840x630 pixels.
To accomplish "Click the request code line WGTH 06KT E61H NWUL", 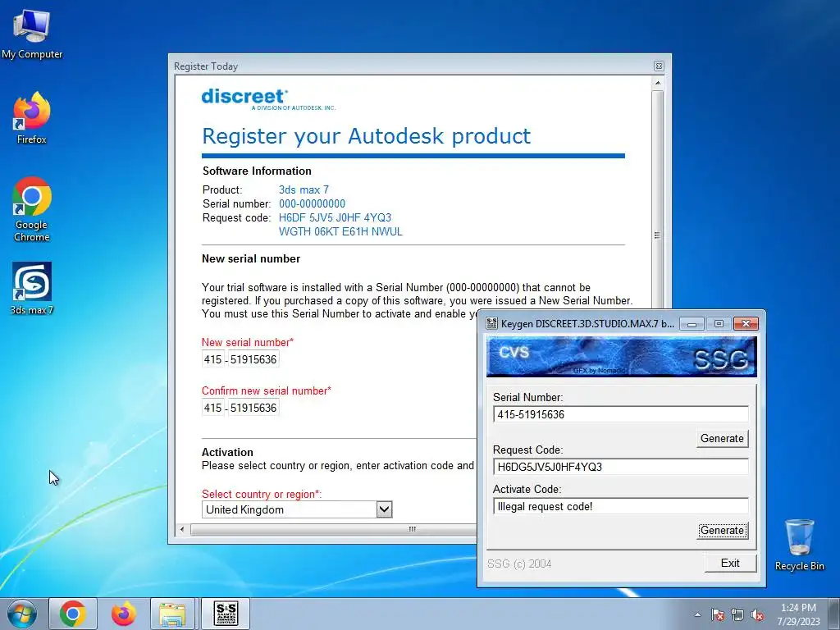I will [x=340, y=231].
